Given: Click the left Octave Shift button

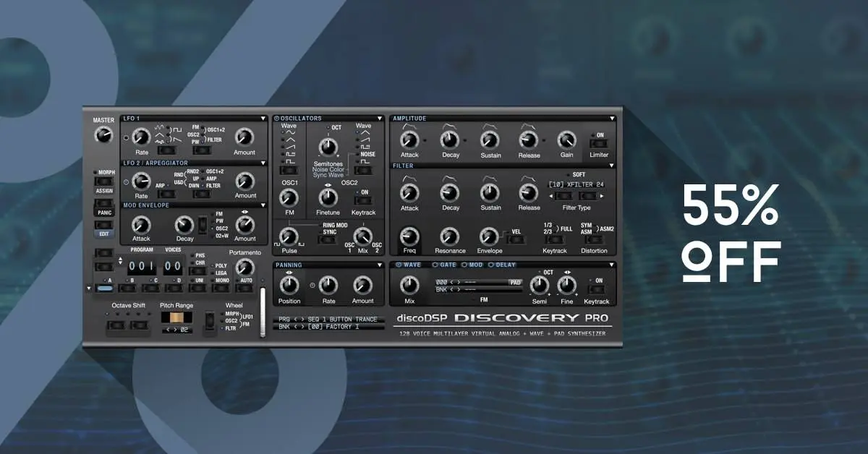Looking at the screenshot, I should [x=115, y=325].
